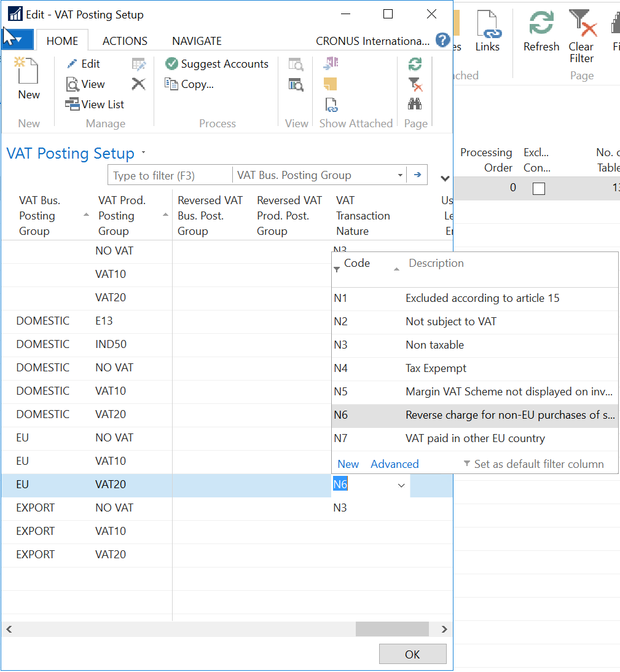Click the Suggest Accounts button label

point(224,64)
